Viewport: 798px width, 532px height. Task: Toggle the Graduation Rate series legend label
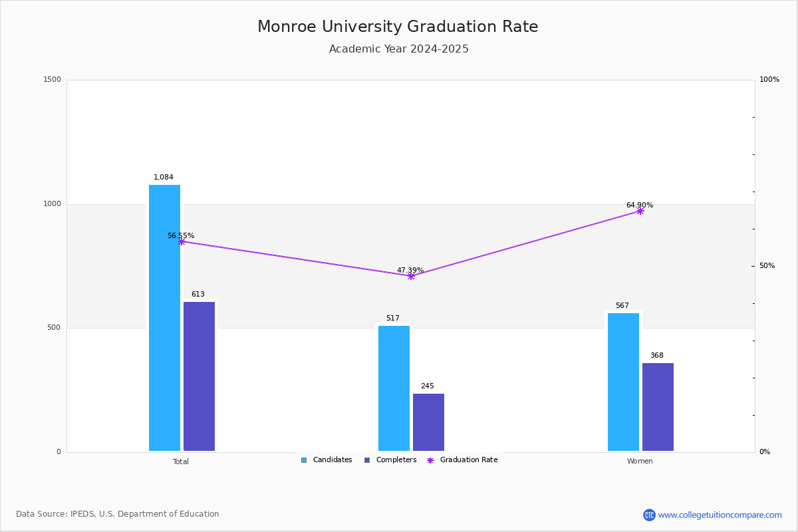click(x=469, y=460)
